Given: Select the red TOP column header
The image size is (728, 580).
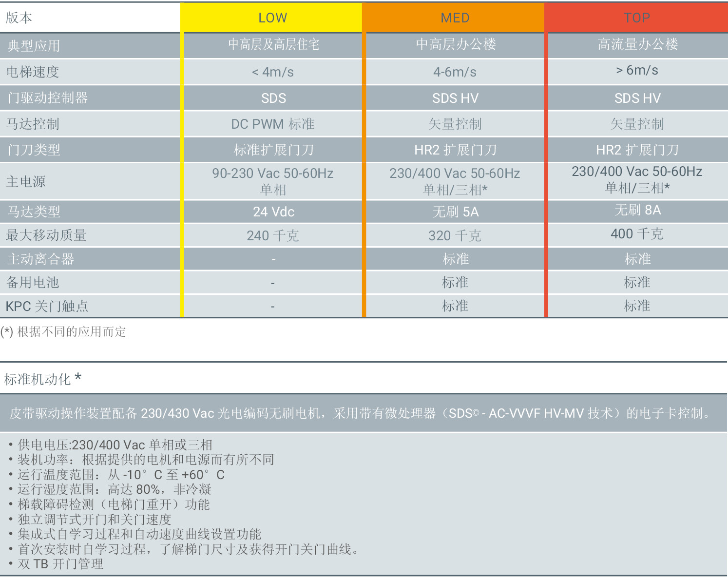Looking at the screenshot, I should (x=637, y=18).
